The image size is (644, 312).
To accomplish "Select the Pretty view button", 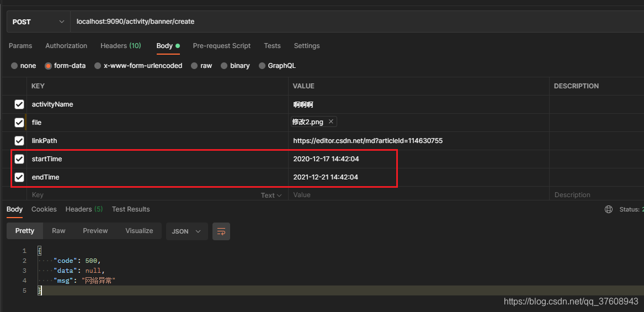I will coord(25,231).
